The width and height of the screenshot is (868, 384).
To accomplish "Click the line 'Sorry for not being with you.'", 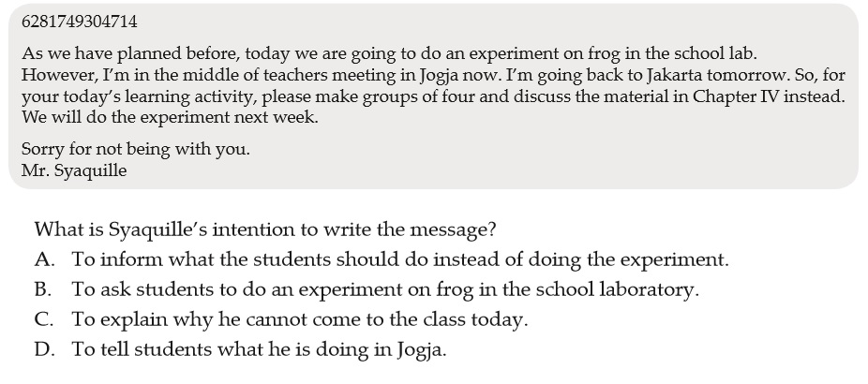I will (136, 150).
